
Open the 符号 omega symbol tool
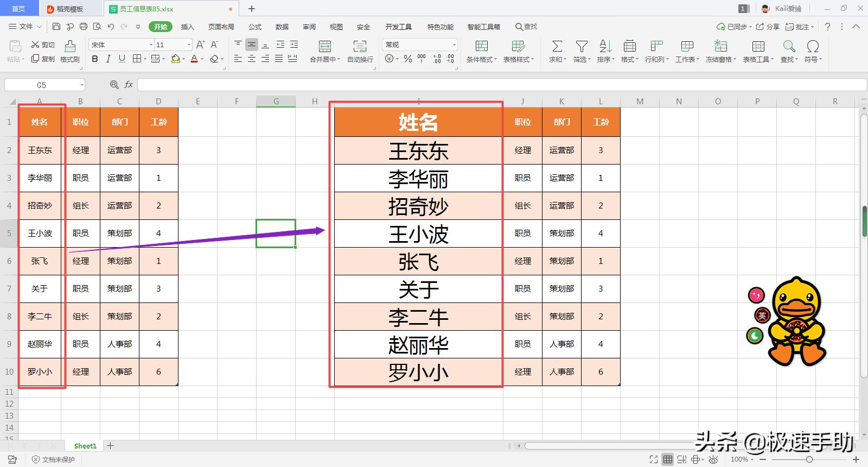tap(813, 52)
